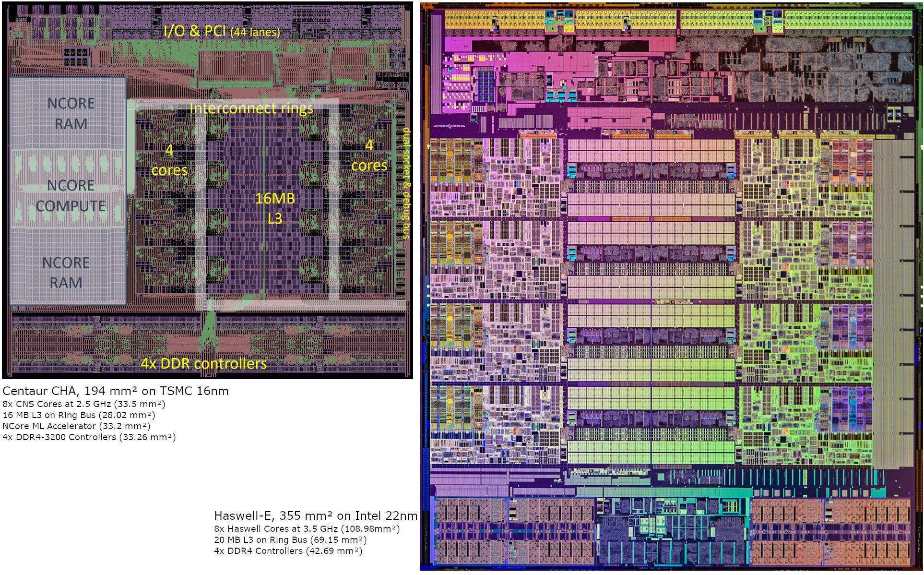Viewport: 924px width, 575px height.
Task: Click the 'I/O & PCI (44 lanes)' label
Action: tap(222, 31)
